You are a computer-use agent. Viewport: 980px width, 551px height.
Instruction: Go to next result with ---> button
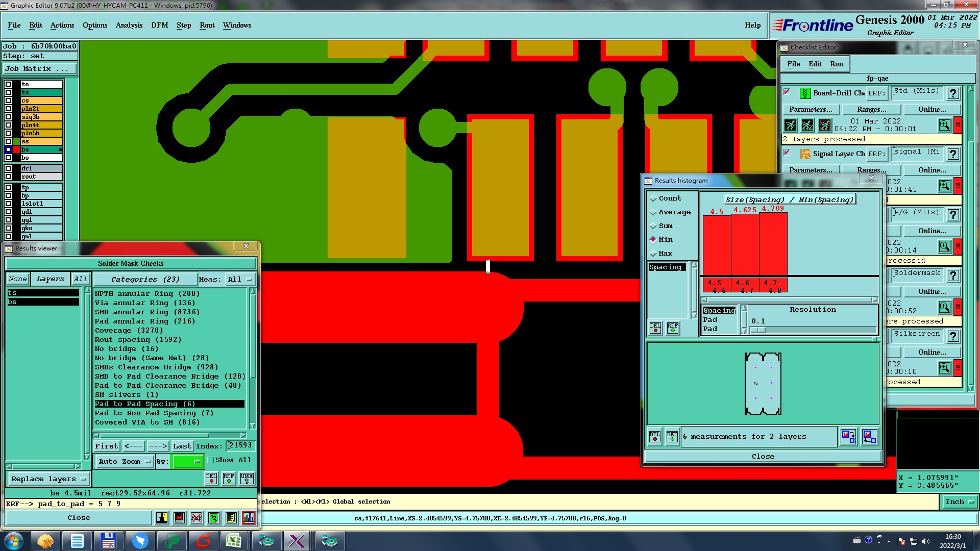tap(158, 446)
